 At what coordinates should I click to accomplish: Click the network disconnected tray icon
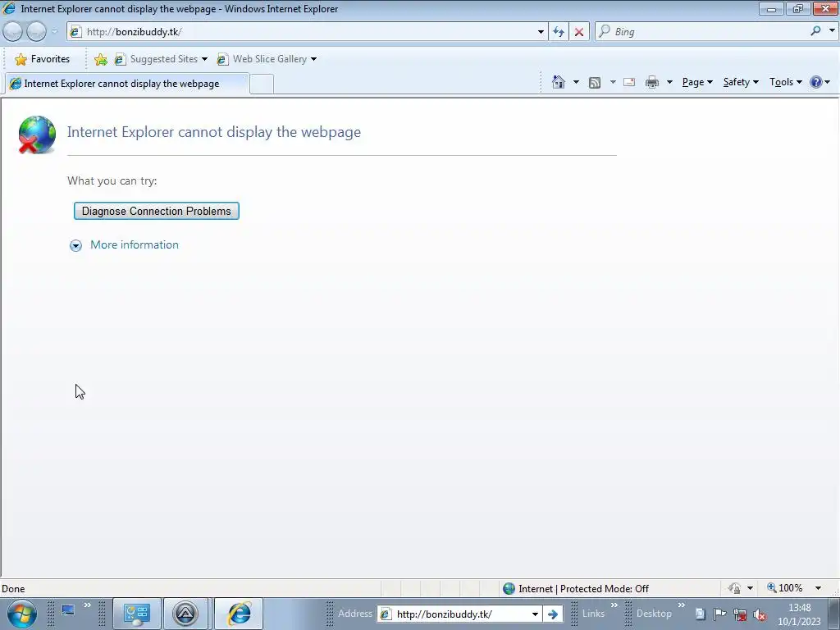[740, 614]
